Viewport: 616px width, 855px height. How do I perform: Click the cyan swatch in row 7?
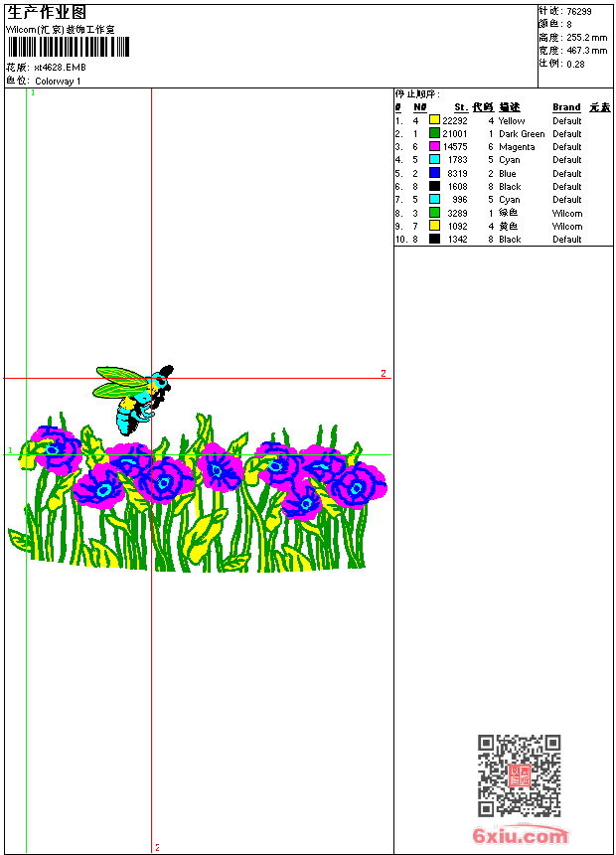point(434,199)
